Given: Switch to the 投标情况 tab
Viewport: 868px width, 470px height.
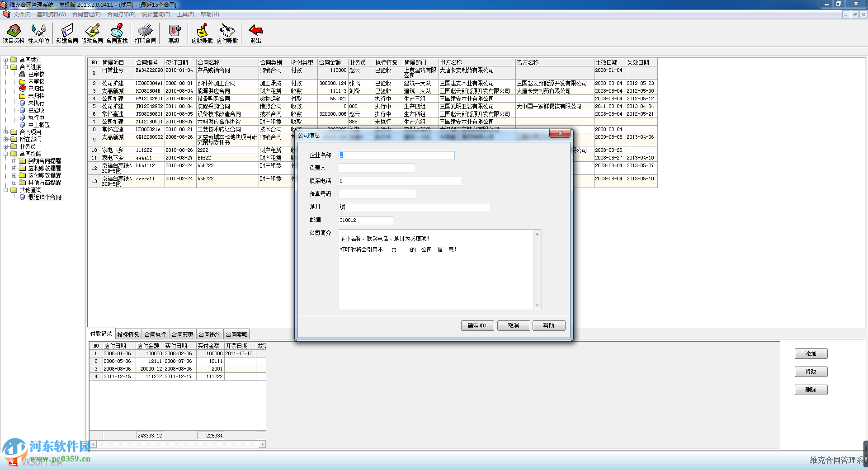Looking at the screenshot, I should coord(128,334).
